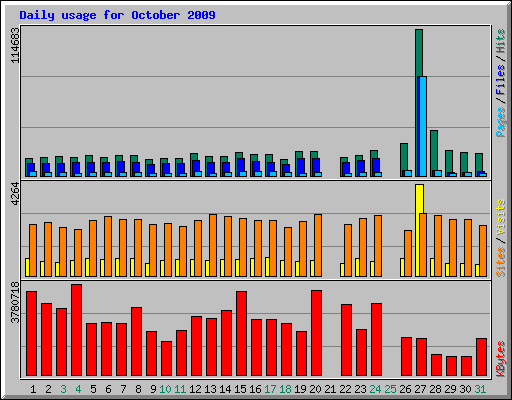This screenshot has width=512, height=400.
Task: Select the 114683 axis value
Action: pos(15,45)
